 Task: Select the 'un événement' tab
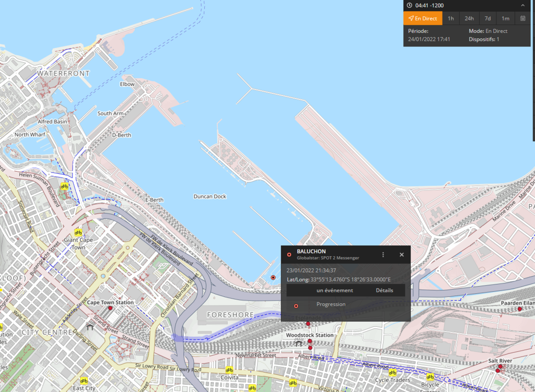[x=335, y=290]
